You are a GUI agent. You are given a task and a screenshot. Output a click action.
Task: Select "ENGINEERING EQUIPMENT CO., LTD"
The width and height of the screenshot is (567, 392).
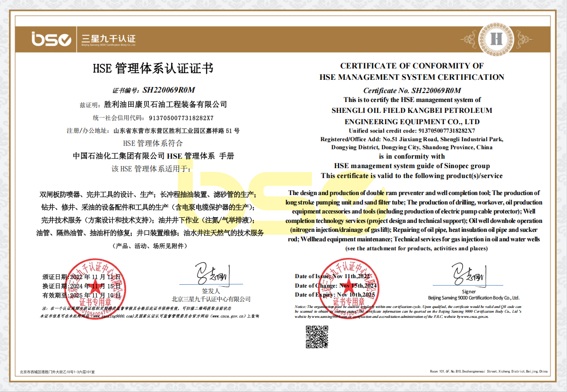point(412,122)
